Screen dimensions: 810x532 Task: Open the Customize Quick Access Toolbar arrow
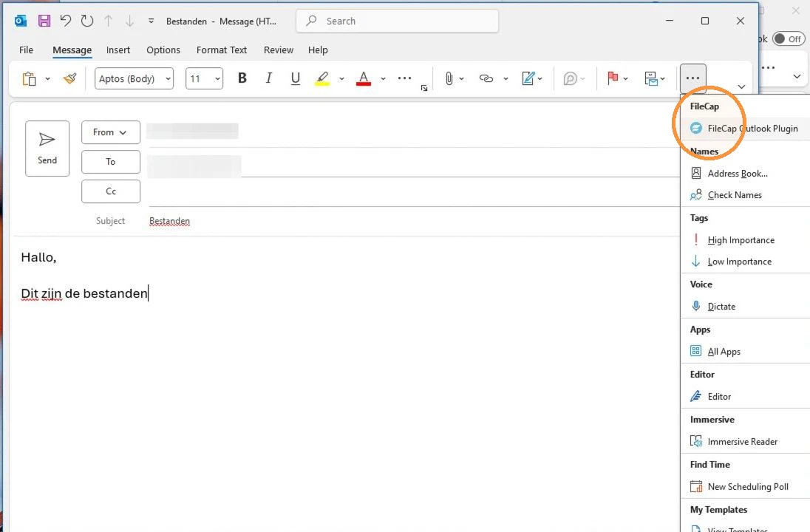coord(151,21)
